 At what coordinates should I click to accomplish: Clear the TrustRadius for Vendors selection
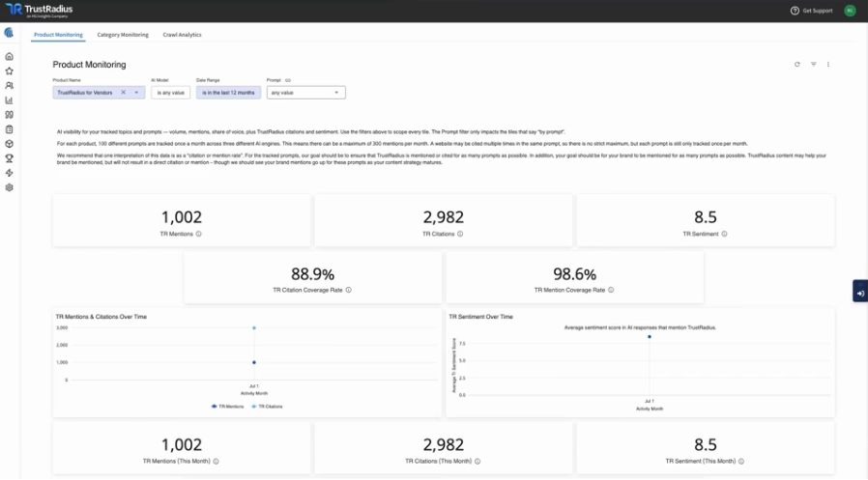pyautogui.click(x=123, y=93)
